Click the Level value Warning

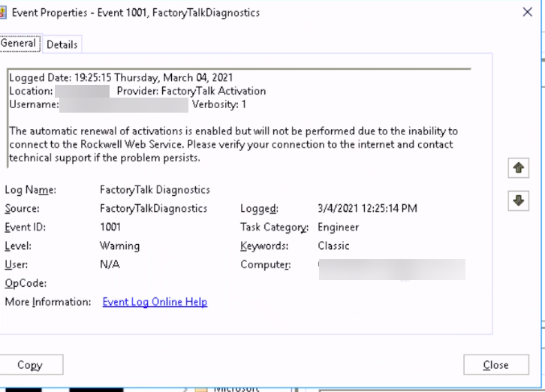click(x=119, y=246)
